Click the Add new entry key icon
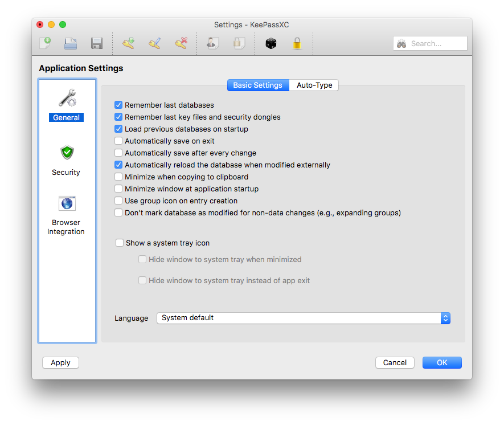 click(x=128, y=43)
